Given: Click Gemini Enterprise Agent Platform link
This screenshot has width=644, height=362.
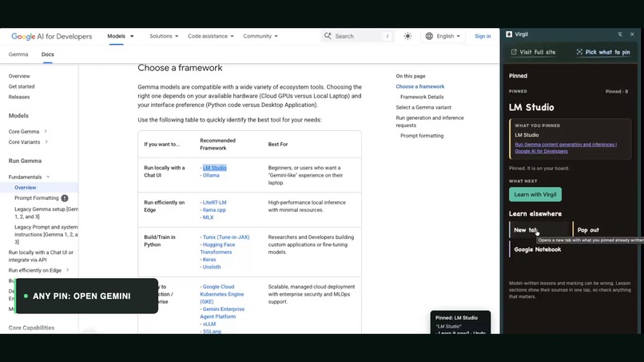Looking at the screenshot, I should (222, 312).
